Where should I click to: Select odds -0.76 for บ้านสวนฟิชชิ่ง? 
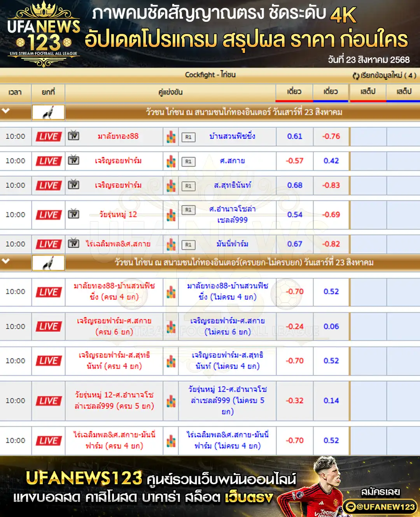(x=331, y=136)
